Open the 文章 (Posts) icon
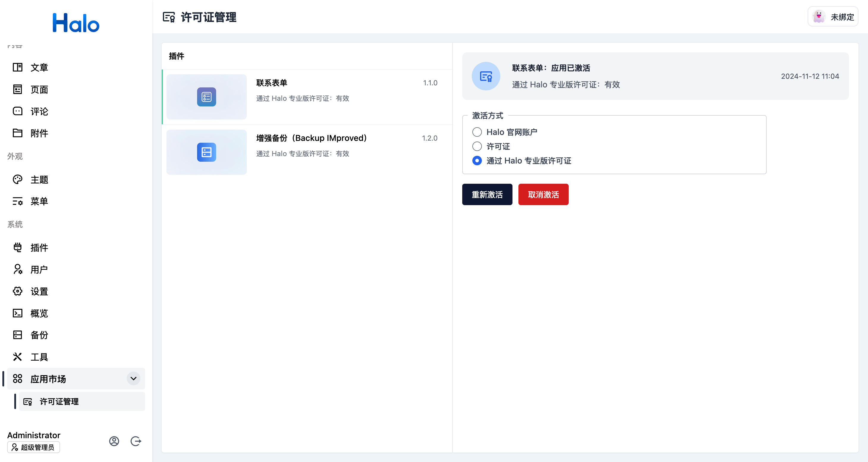The width and height of the screenshot is (868, 462). pyautogui.click(x=18, y=67)
